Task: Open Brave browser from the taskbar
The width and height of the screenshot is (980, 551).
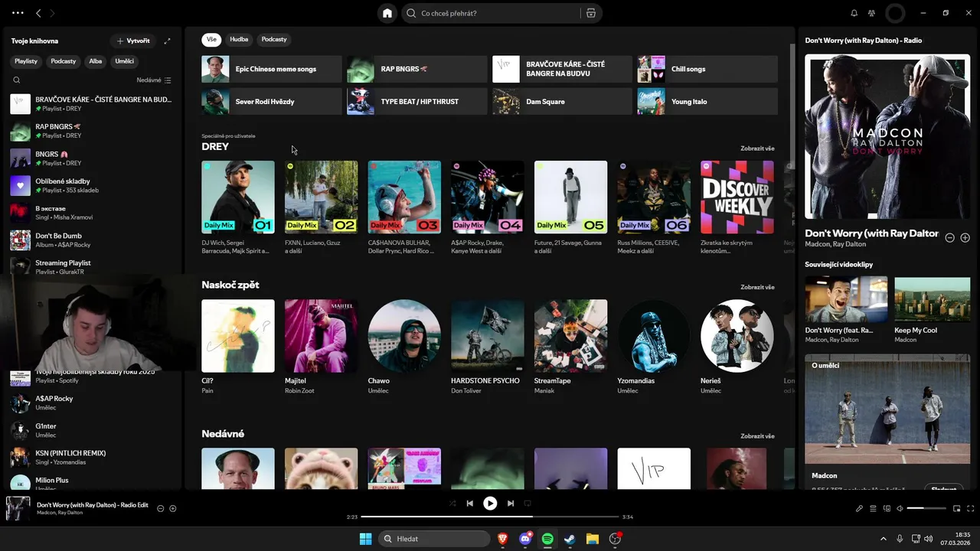Action: click(503, 539)
